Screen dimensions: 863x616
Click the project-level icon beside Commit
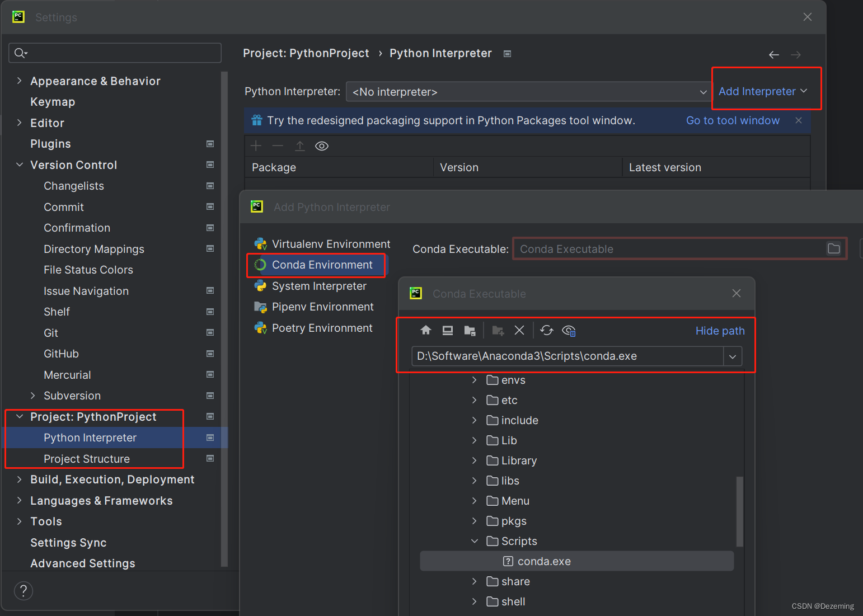pos(210,206)
